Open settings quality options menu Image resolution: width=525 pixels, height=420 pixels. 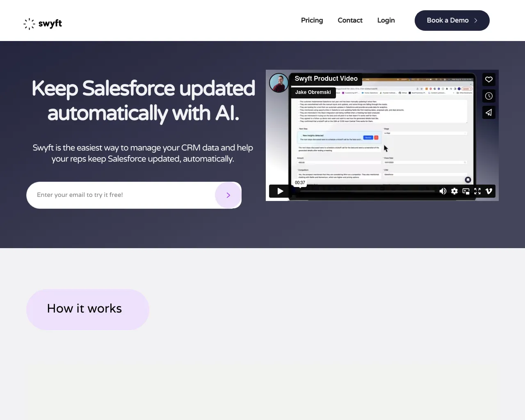pyautogui.click(x=454, y=191)
